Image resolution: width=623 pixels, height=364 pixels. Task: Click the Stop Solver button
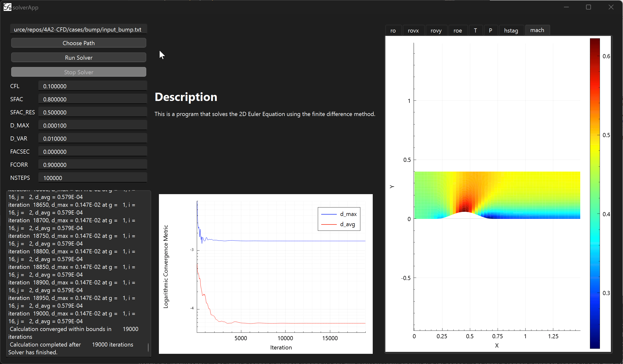point(79,72)
